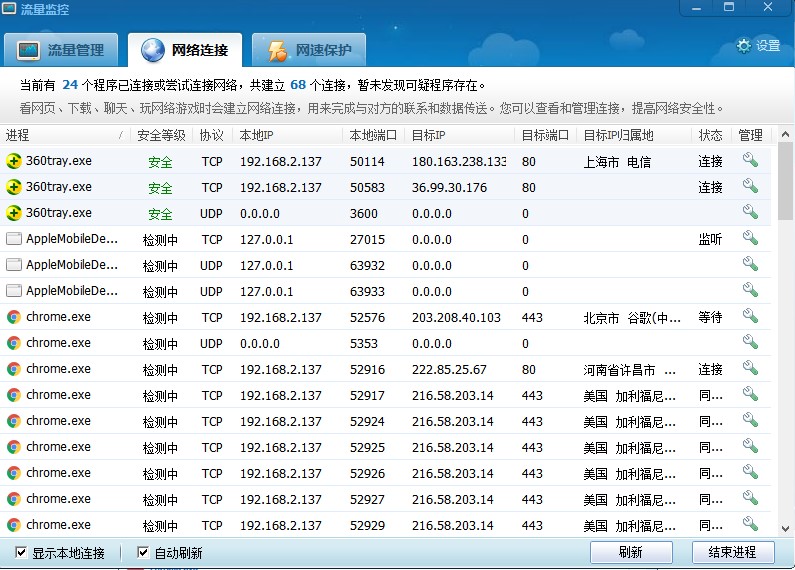The image size is (795, 570).
Task: Disable the 自动刷新 checkbox
Action: (143, 553)
